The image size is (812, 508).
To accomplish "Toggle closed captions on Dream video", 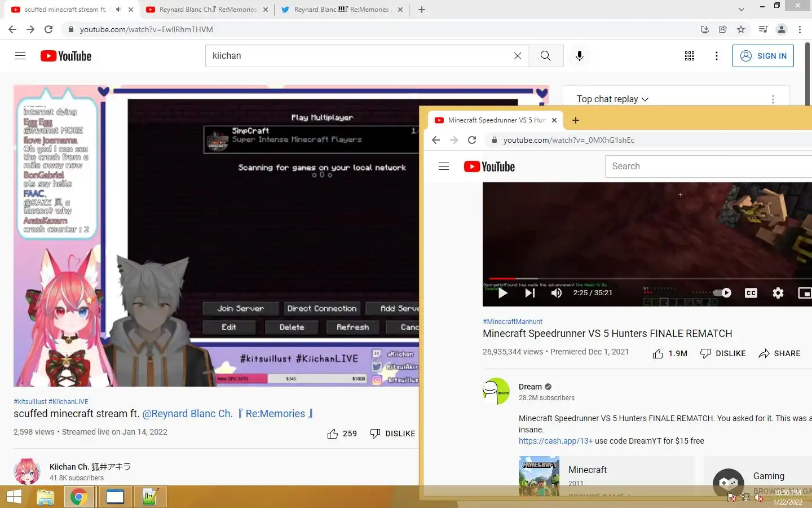I will point(751,293).
